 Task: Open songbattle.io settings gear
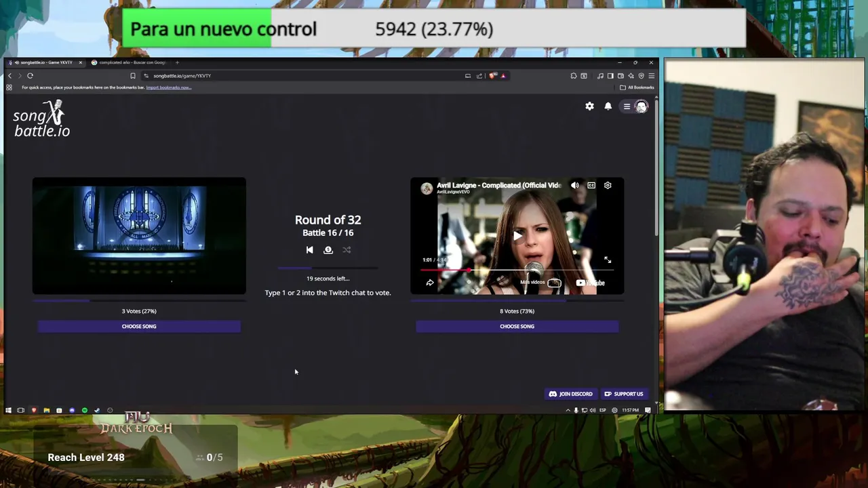pos(589,106)
